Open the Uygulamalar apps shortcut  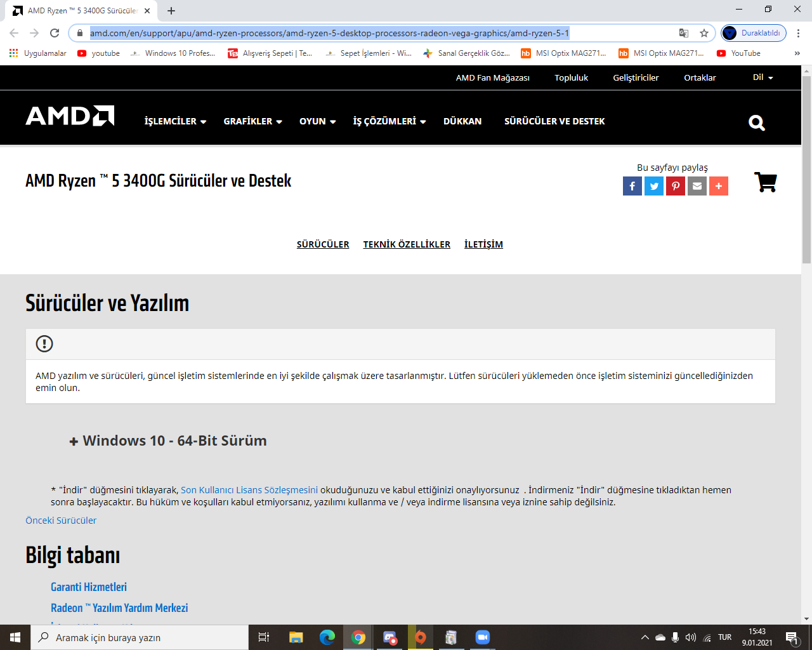38,53
